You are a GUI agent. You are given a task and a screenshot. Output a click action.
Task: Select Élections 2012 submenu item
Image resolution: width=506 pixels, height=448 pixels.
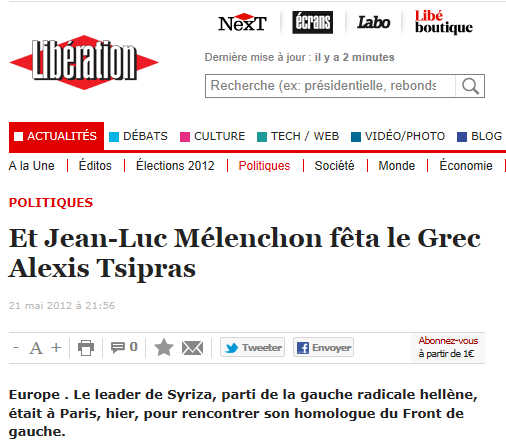(175, 166)
